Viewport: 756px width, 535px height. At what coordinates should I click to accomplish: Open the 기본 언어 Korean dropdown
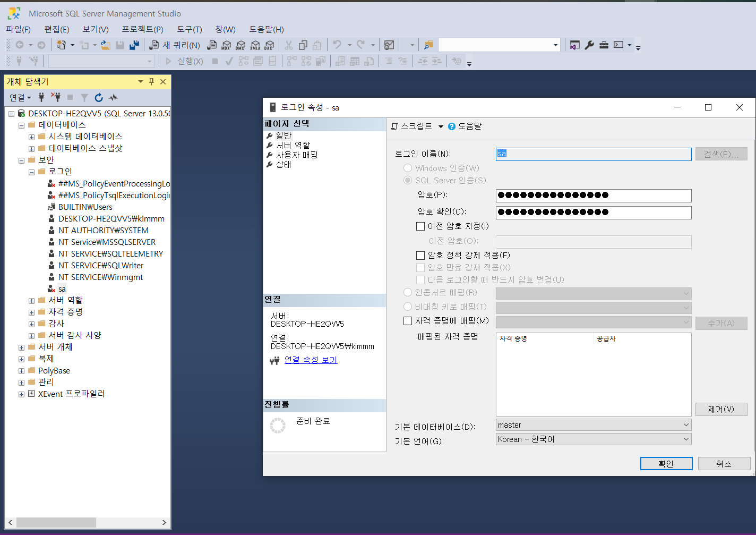594,439
